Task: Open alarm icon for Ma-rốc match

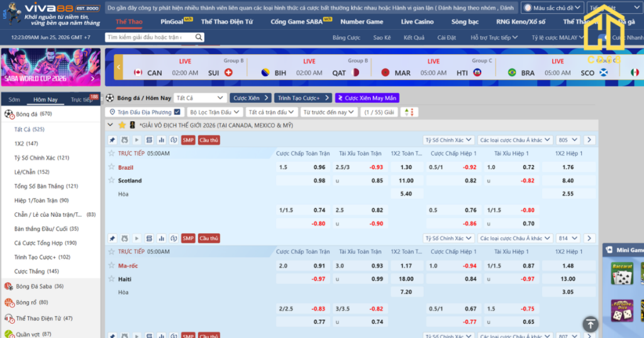Action: pos(125,238)
